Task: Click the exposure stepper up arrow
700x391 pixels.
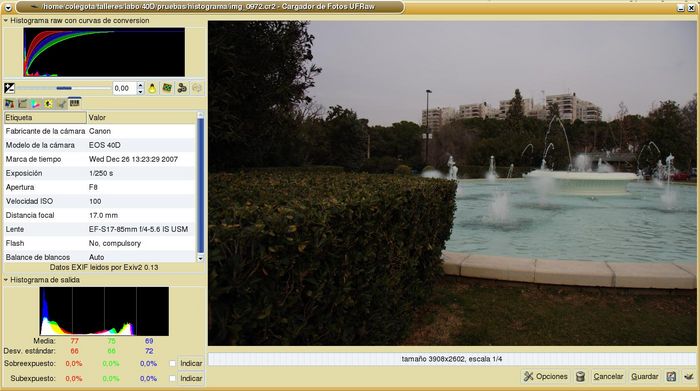Action: coord(140,85)
